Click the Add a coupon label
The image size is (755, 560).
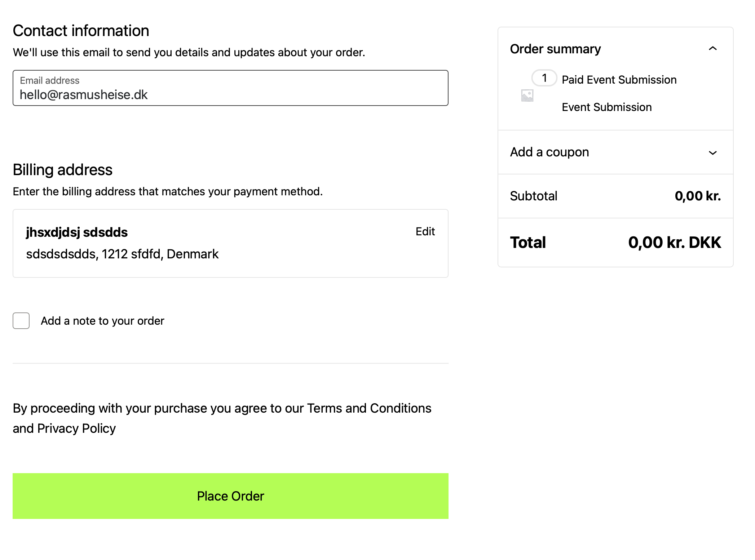549,152
